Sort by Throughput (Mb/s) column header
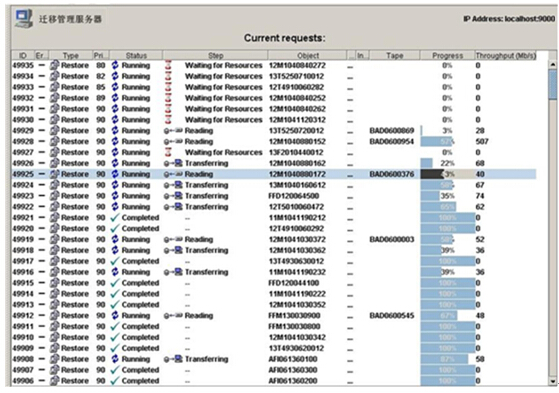 click(x=506, y=55)
